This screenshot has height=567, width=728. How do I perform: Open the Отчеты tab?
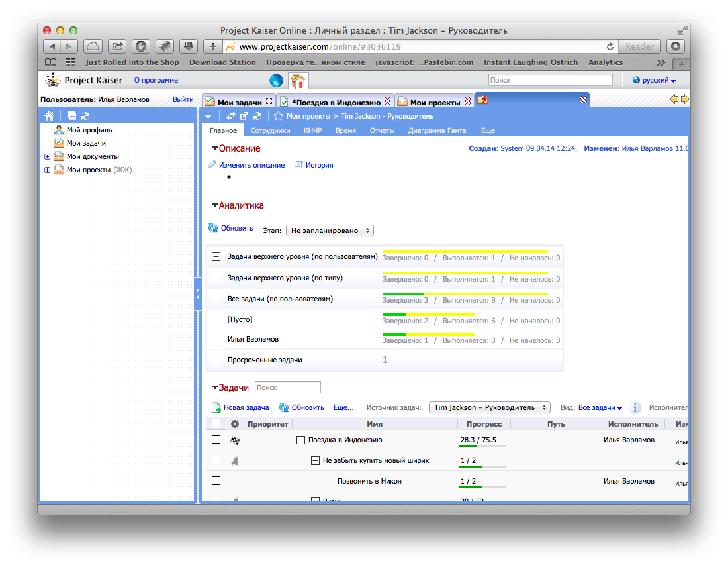click(x=382, y=130)
